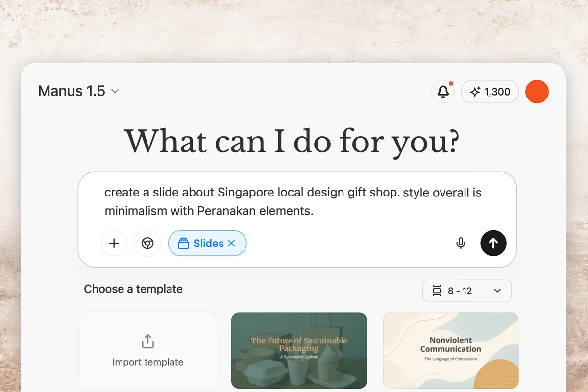View the 1,300 credits balance

pyautogui.click(x=497, y=92)
